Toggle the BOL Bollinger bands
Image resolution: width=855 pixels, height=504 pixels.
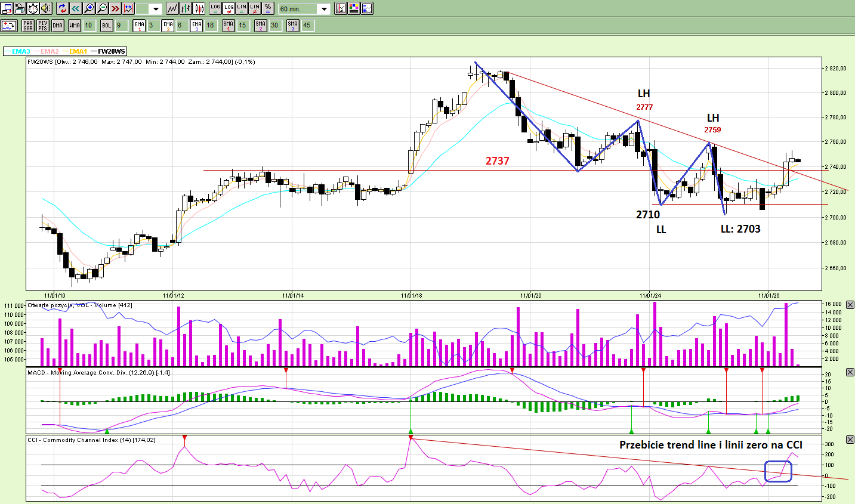107,25
